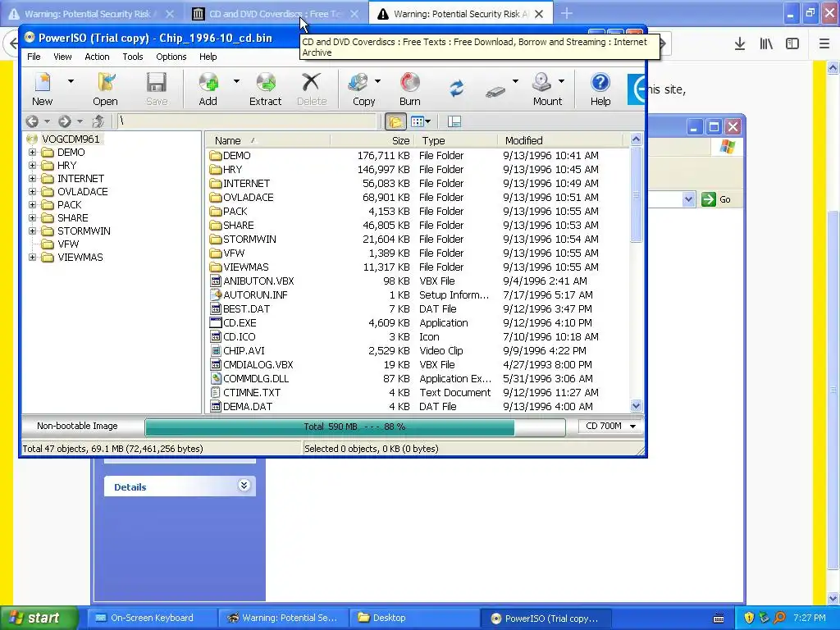Open the Add button dropdown arrow

pyautogui.click(x=236, y=81)
